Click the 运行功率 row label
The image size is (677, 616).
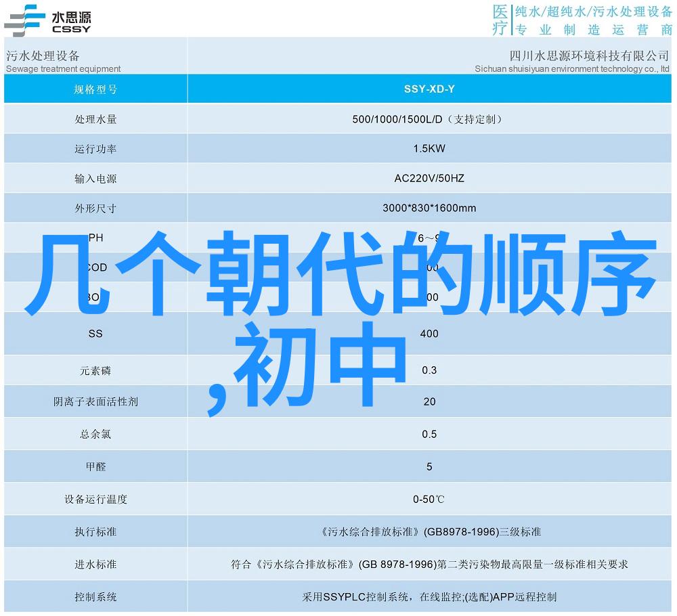95,149
